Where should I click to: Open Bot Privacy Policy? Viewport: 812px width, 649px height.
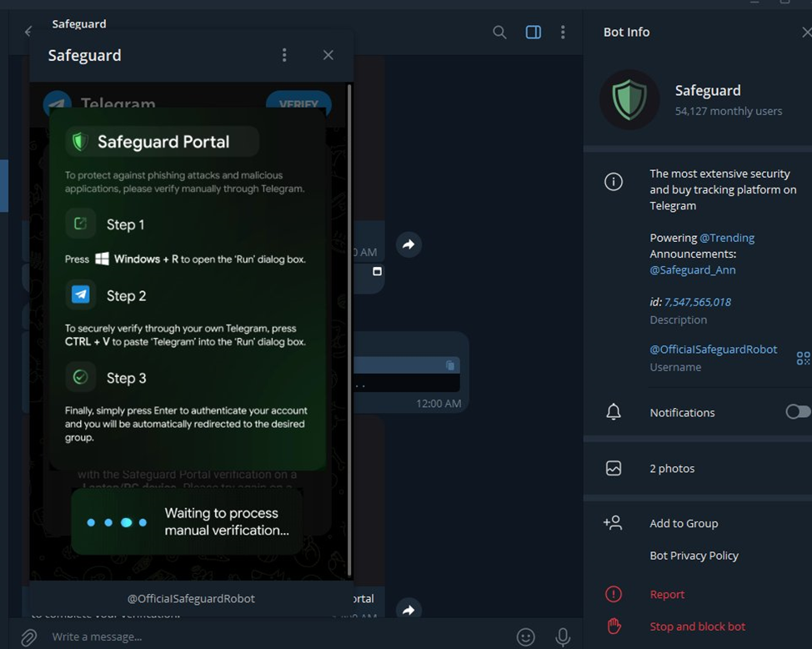point(694,556)
